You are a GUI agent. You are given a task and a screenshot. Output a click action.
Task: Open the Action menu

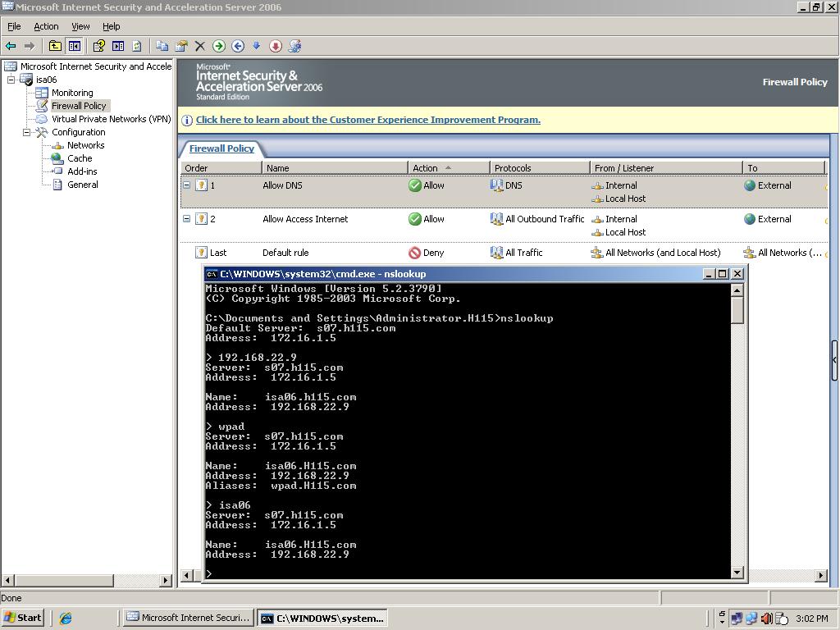(46, 26)
